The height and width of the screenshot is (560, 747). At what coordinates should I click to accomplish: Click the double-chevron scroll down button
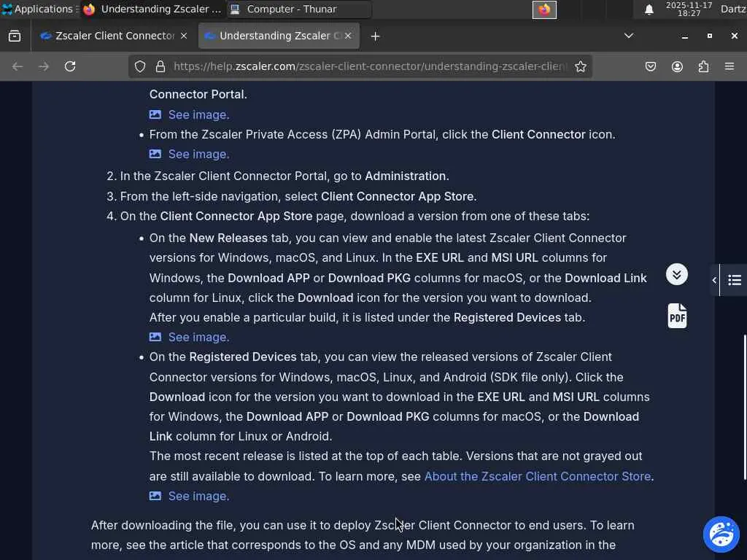pos(677,275)
